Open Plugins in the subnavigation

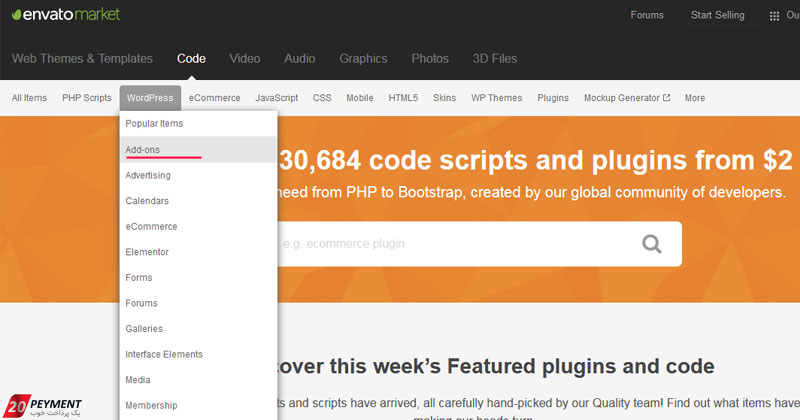[x=553, y=97]
